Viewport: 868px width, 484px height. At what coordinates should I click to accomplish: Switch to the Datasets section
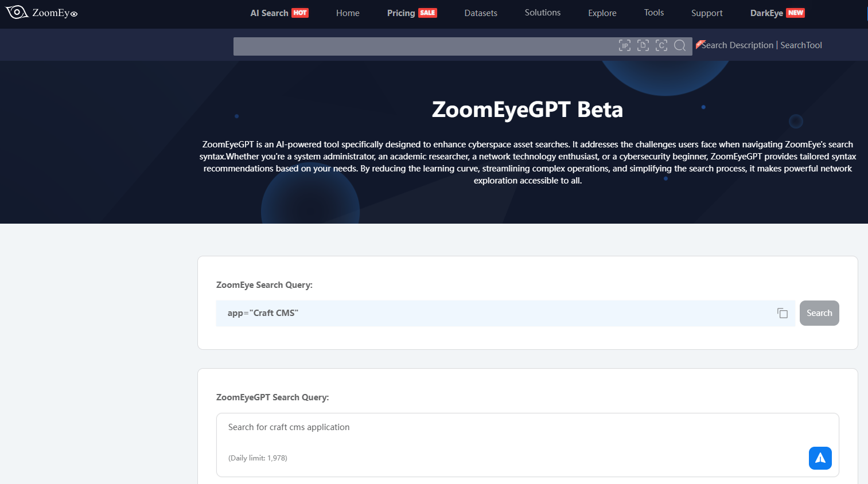(x=481, y=12)
